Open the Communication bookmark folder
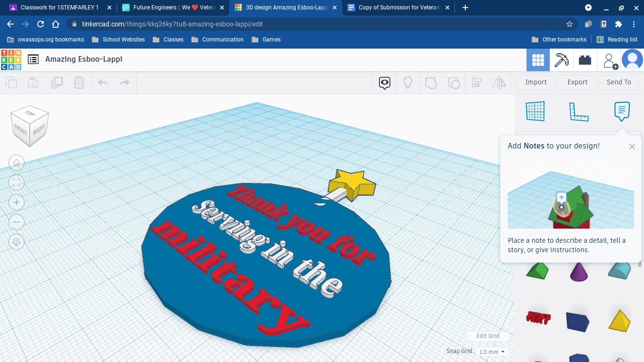The height and width of the screenshot is (362, 644). click(x=217, y=40)
